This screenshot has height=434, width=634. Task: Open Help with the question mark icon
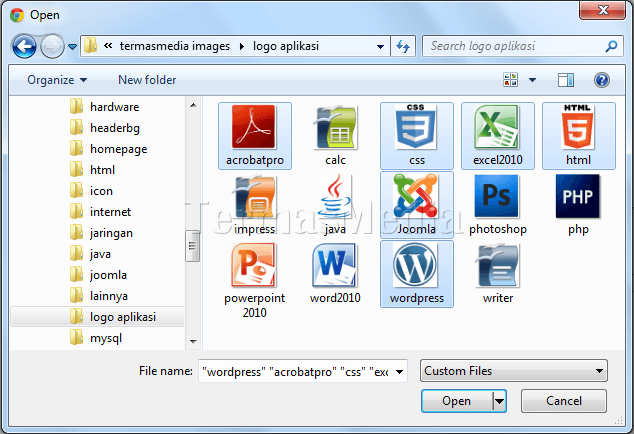(x=602, y=80)
